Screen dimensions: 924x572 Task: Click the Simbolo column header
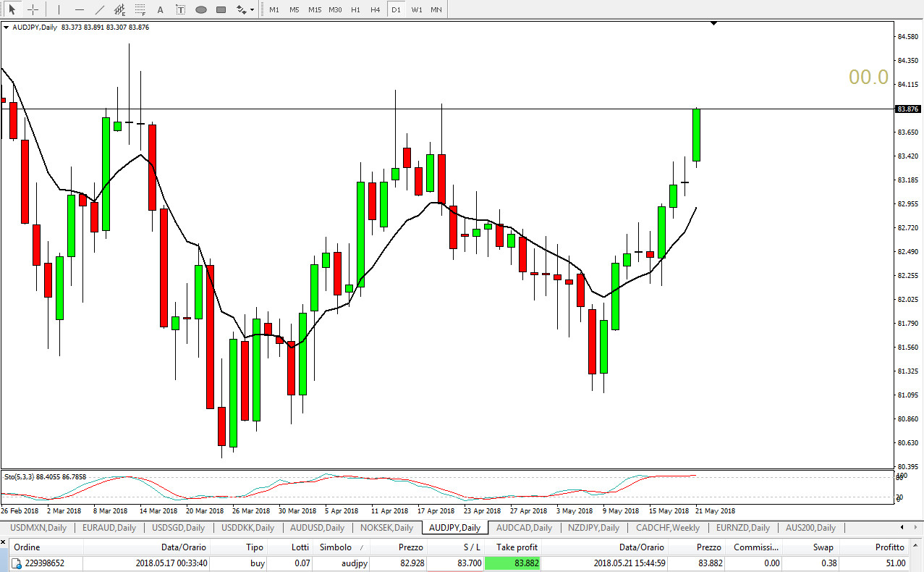click(335, 547)
